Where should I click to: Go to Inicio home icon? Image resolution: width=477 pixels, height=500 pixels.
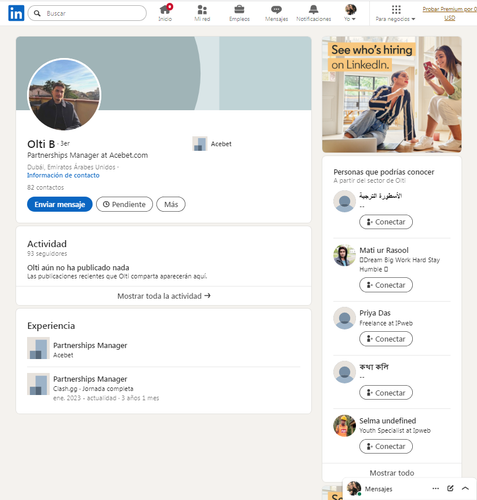pyautogui.click(x=165, y=13)
